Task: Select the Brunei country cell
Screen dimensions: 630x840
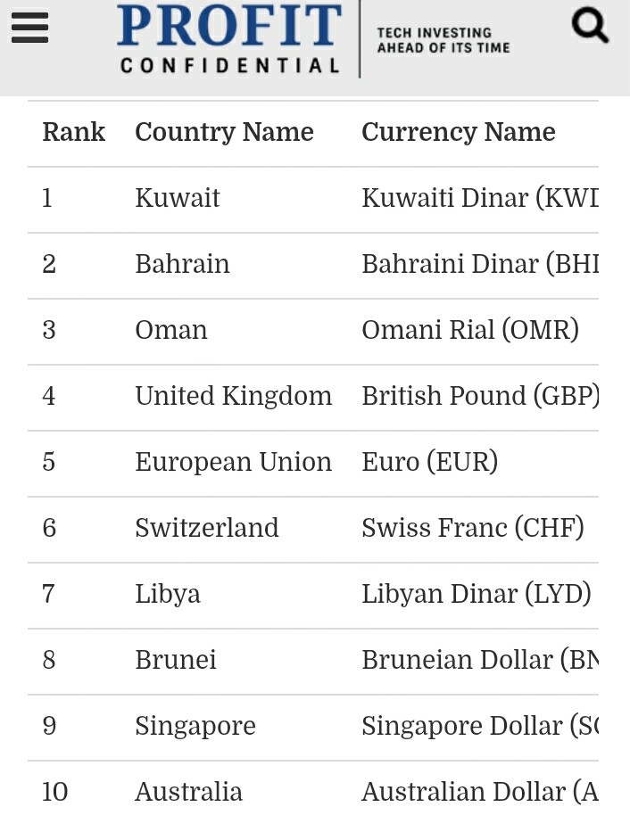Action: tap(176, 660)
